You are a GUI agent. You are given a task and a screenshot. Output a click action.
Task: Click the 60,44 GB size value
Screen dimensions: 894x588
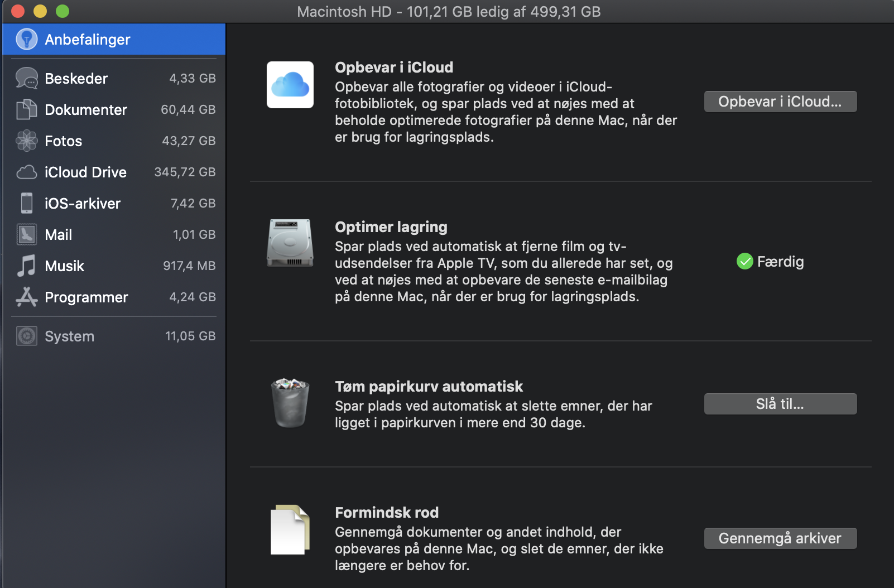coord(188,109)
